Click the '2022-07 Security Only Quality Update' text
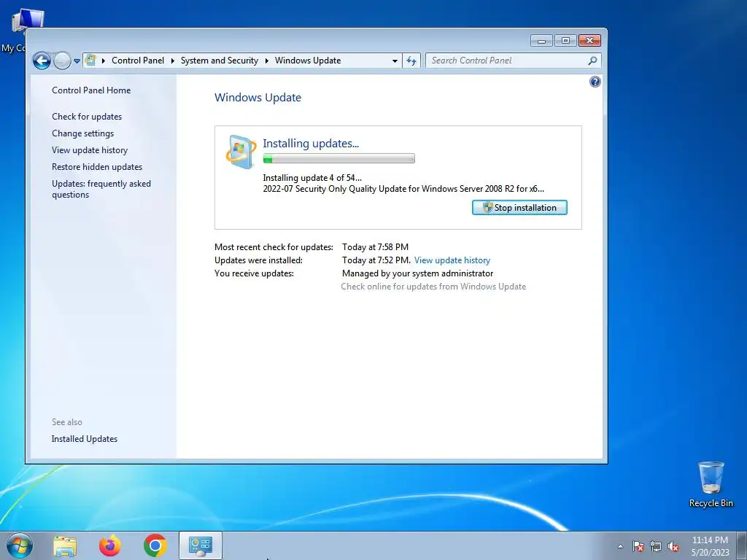The height and width of the screenshot is (560, 747). (403, 189)
